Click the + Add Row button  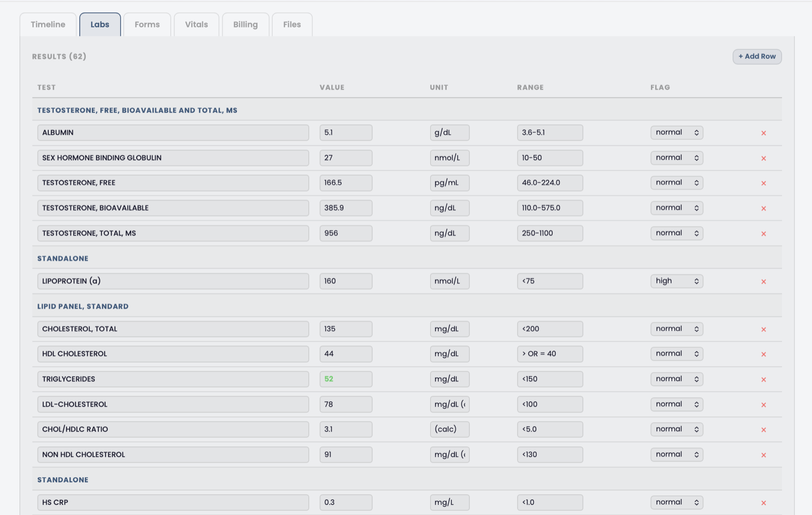[757, 56]
